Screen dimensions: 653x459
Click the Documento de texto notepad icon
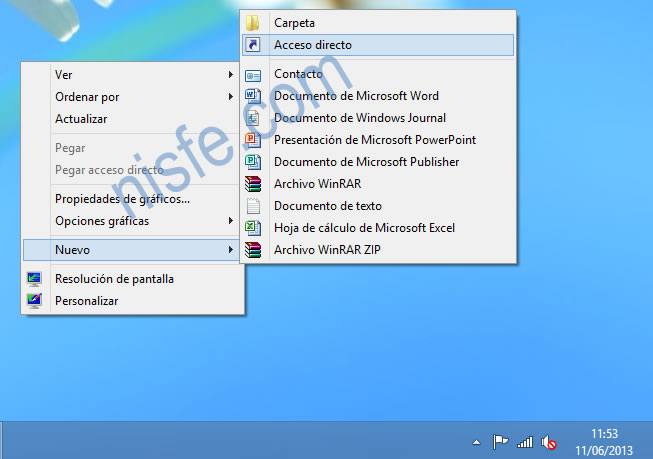pos(253,206)
